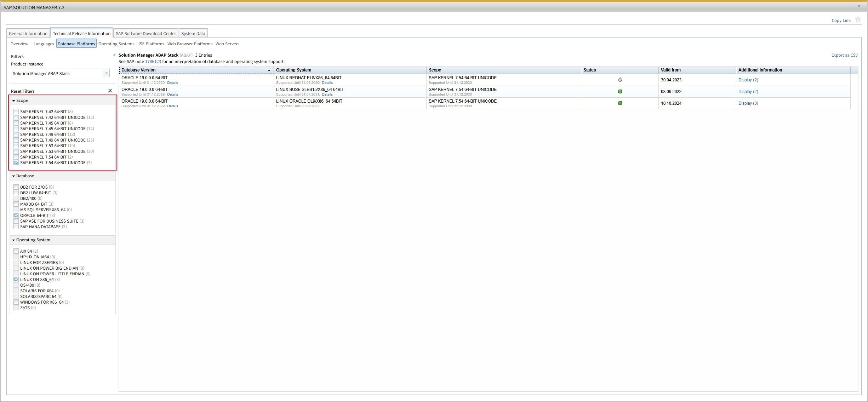Uncheck ORACLE 64-BIT database filter
This screenshot has height=402, width=868.
point(16,216)
